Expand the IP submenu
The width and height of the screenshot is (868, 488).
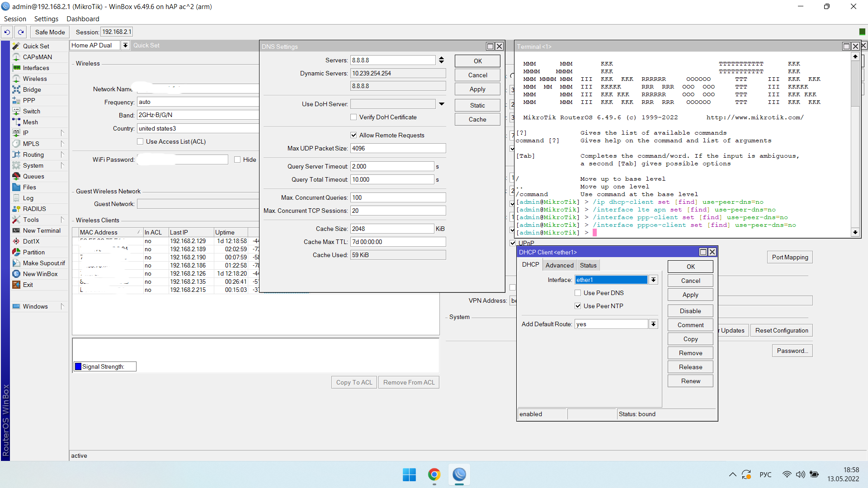click(x=62, y=133)
